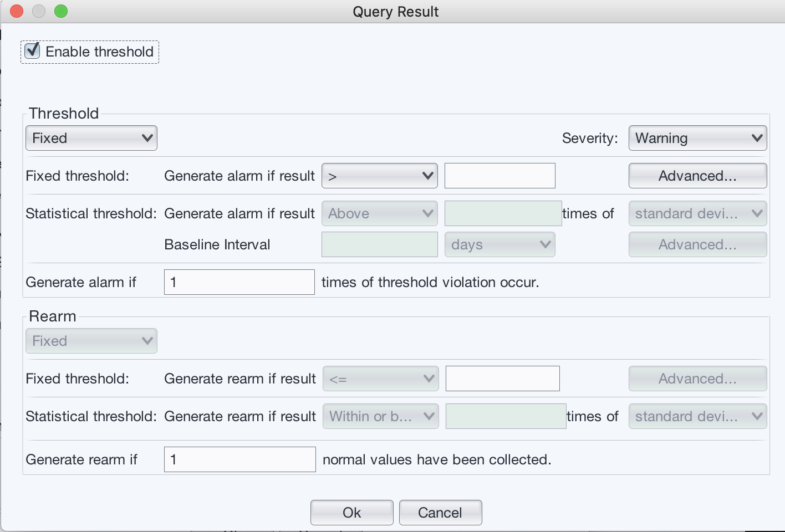This screenshot has width=785, height=532.
Task: Click the fixed rearm threshold value field
Action: click(502, 379)
